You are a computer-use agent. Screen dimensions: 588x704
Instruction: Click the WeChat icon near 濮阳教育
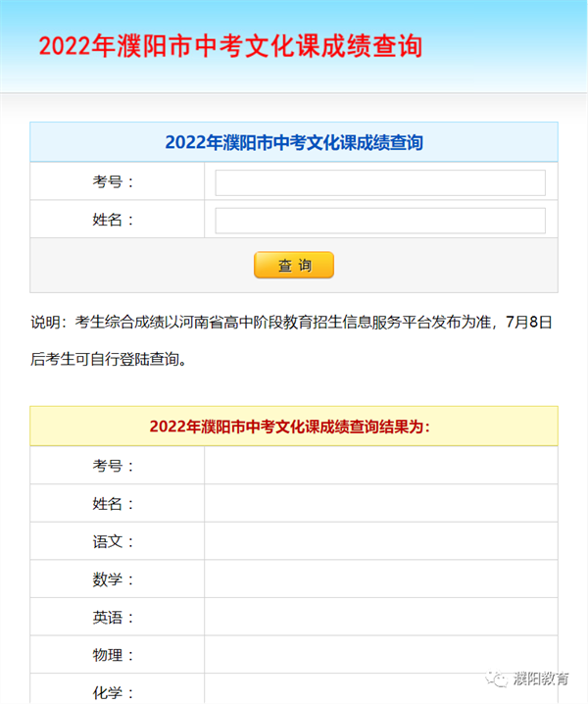point(497,679)
